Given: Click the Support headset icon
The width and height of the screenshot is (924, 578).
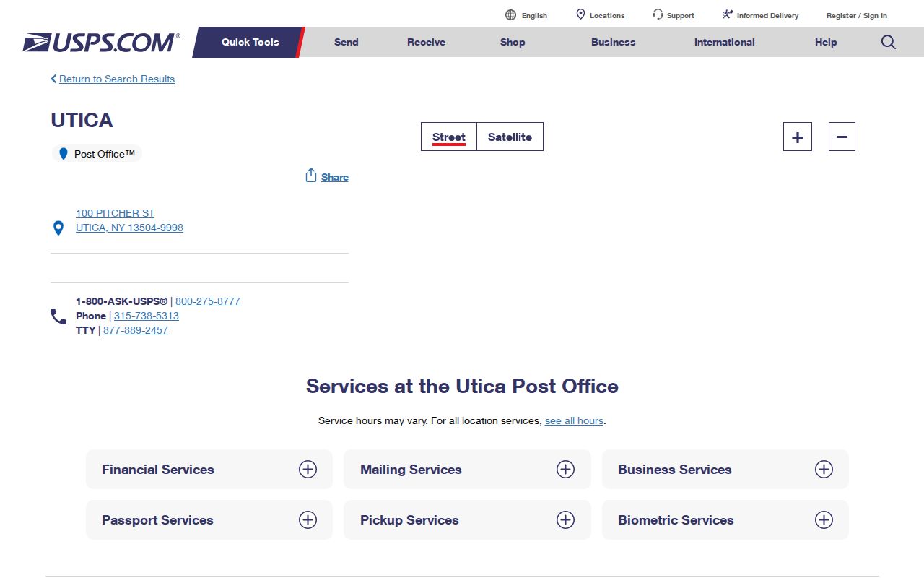Looking at the screenshot, I should 658,14.
